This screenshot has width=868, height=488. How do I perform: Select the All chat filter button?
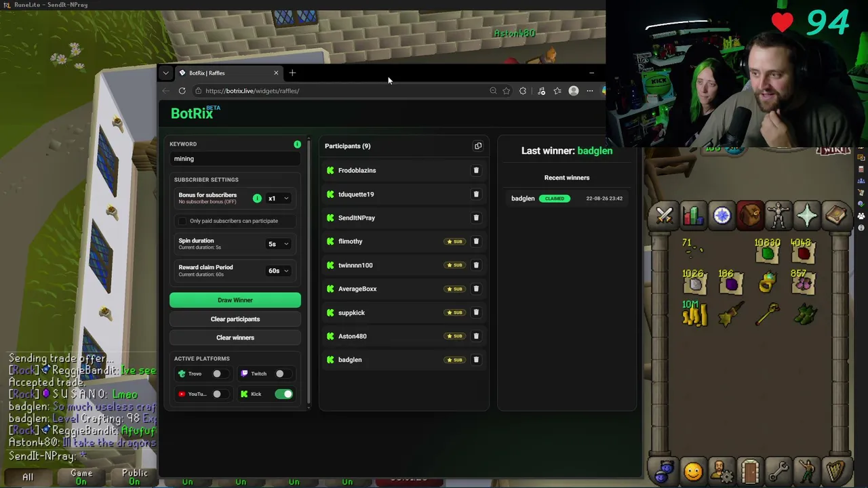click(28, 477)
